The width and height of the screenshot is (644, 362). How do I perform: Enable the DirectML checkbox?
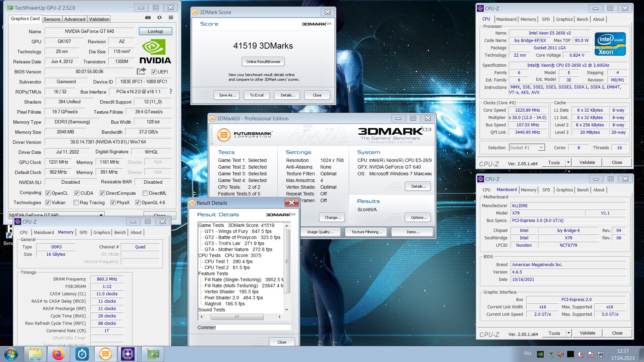145,193
